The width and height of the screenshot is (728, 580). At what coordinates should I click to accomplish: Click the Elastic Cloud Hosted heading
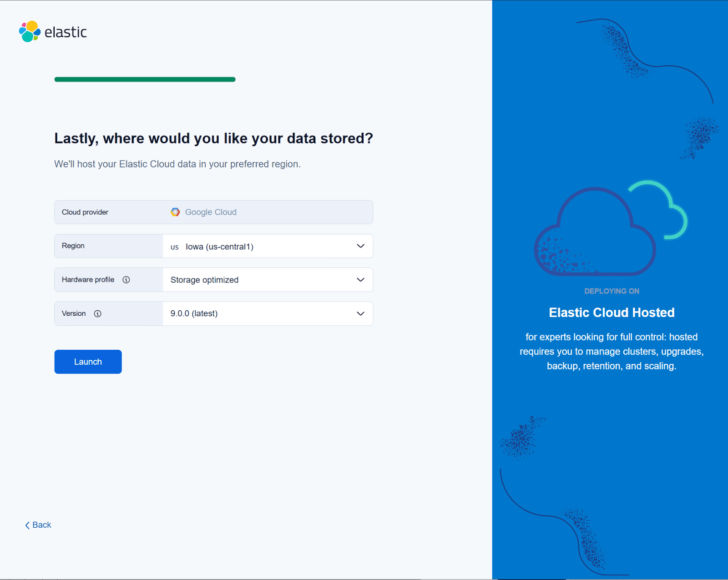[612, 313]
